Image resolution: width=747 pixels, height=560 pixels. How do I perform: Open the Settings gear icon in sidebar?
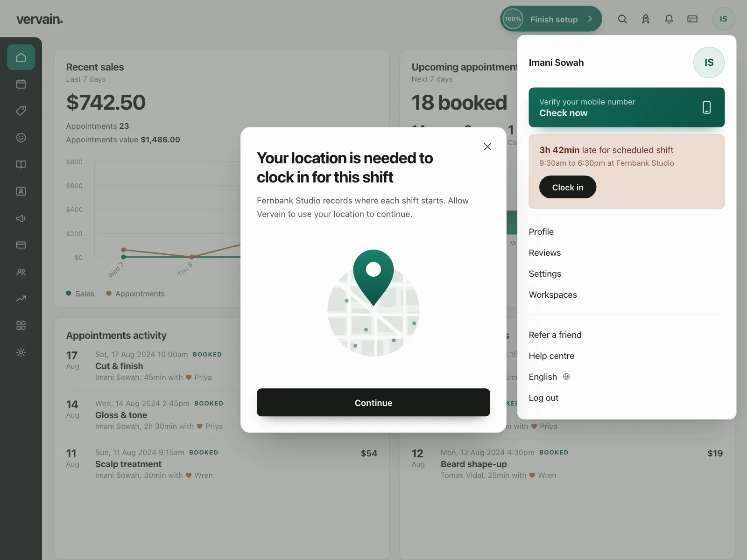coord(21,352)
